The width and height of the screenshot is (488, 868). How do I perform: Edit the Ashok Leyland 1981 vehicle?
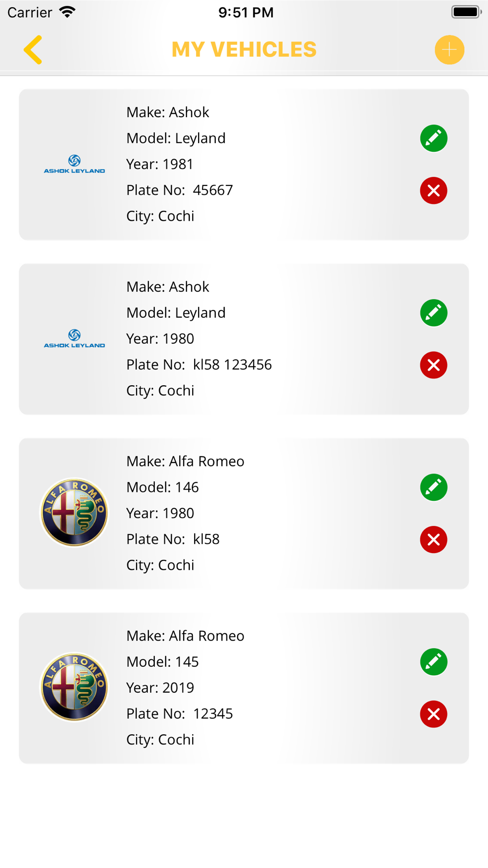pos(433,138)
